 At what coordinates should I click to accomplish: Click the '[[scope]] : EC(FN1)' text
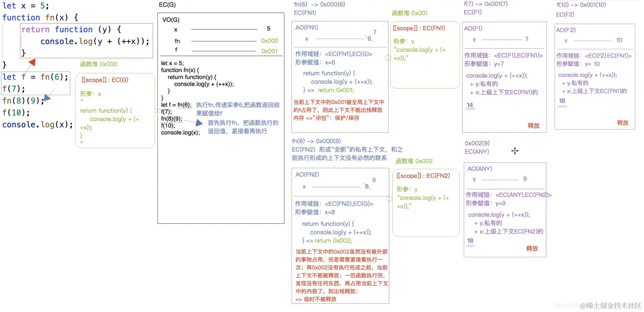(x=419, y=28)
